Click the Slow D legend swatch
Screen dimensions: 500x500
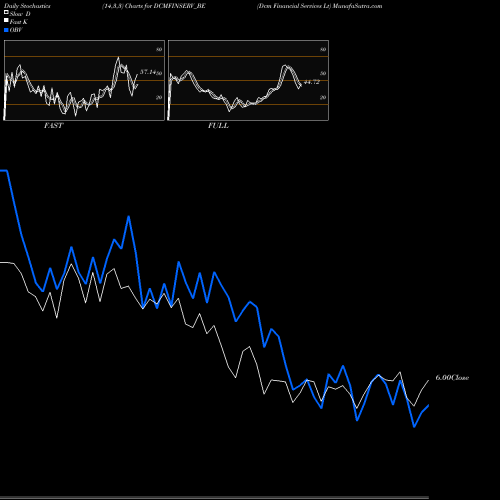[6, 12]
